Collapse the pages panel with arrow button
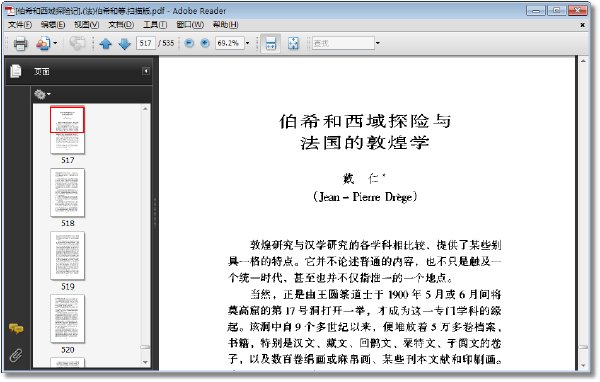 [146, 71]
